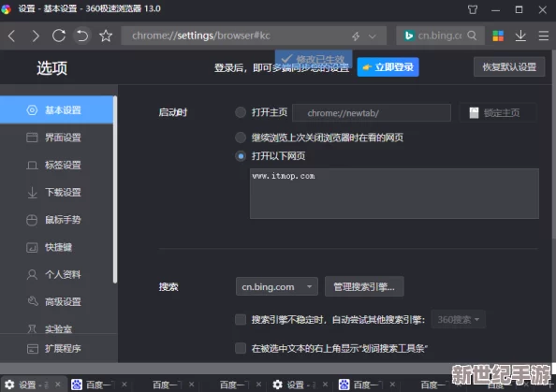Bookmark this page with the star icon

(x=106, y=36)
